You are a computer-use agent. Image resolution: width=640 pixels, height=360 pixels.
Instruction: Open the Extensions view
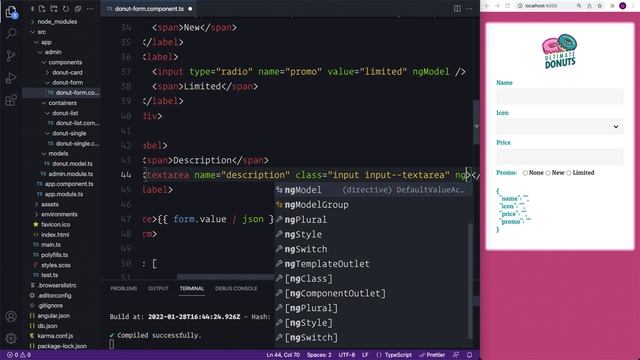[11, 100]
